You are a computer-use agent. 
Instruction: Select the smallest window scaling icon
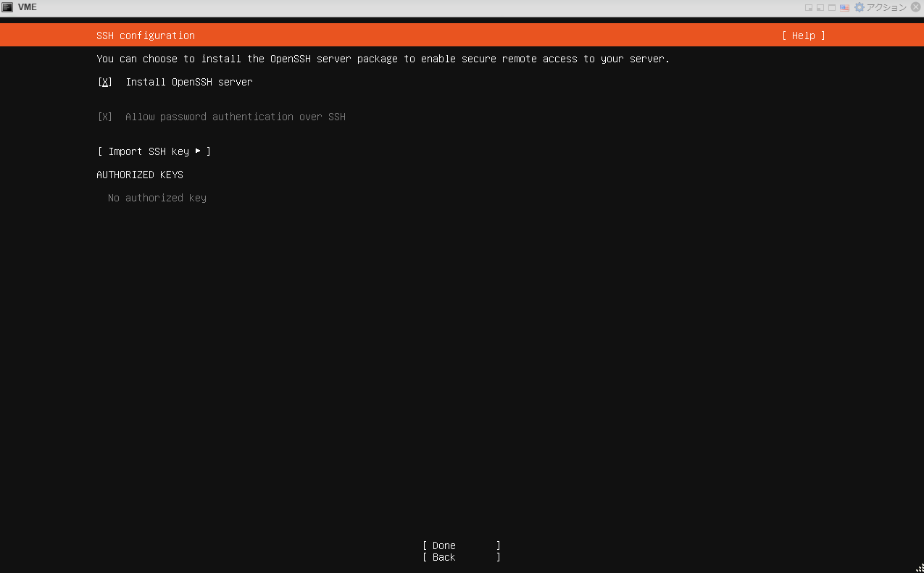pos(808,7)
